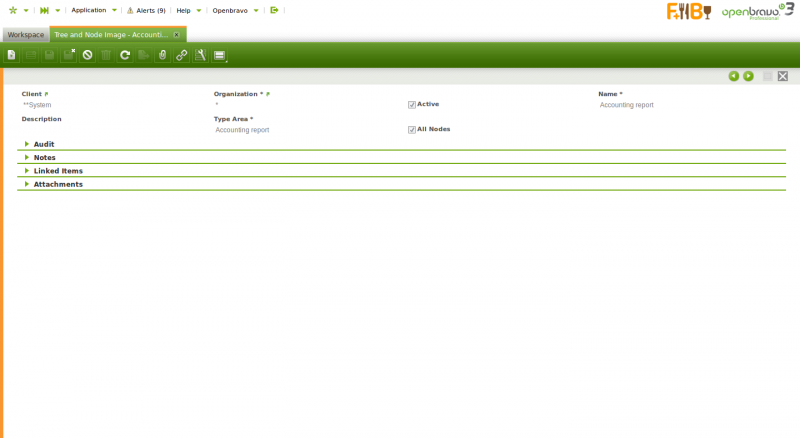The width and height of the screenshot is (800, 438).
Task: Switch to the Workspace tab
Action: click(26, 35)
